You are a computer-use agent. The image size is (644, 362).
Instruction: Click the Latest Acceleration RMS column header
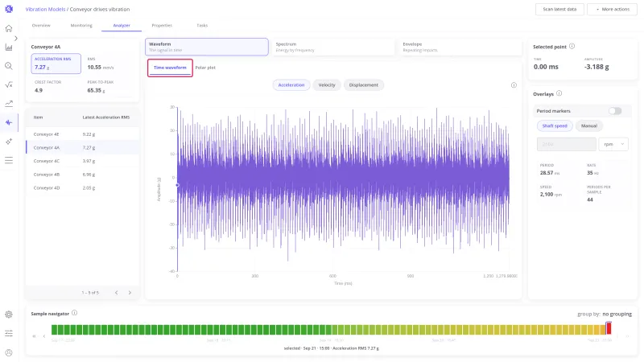[106, 117]
